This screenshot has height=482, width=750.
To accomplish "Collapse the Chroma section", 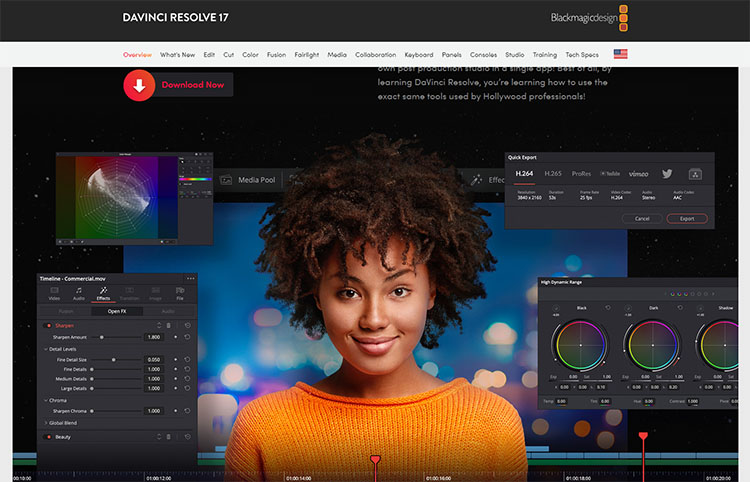I will [46, 400].
